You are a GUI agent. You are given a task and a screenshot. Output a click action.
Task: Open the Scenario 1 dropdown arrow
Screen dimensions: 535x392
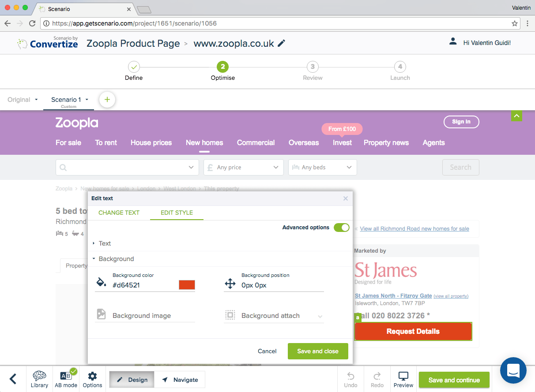[87, 100]
